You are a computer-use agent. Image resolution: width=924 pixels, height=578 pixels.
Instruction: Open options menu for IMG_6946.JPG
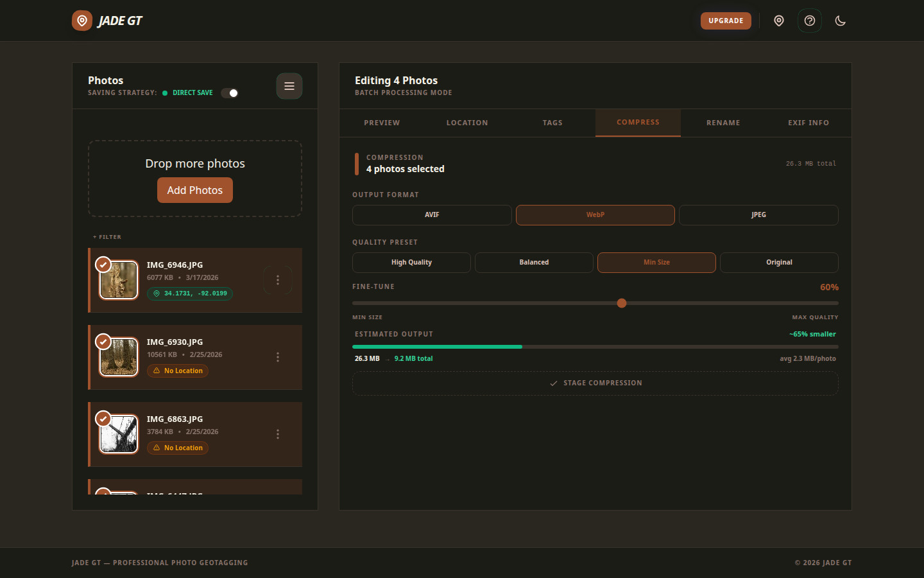coord(278,280)
